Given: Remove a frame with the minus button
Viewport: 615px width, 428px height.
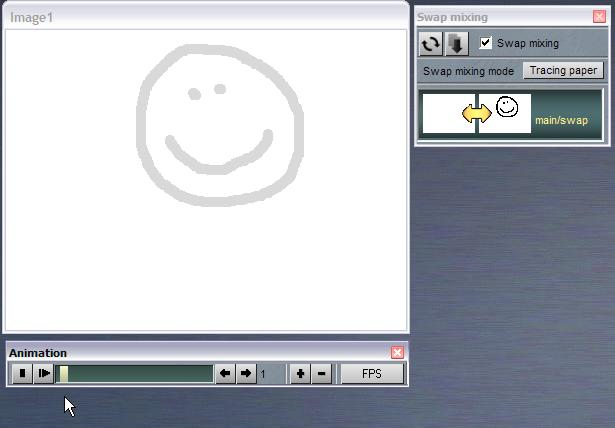Looking at the screenshot, I should (x=321, y=374).
